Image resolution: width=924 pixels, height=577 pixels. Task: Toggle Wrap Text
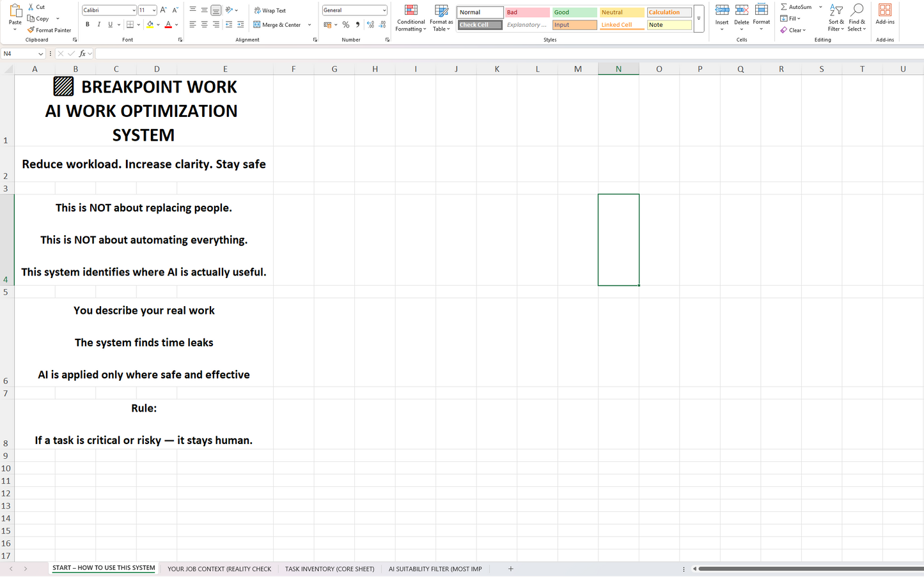270,10
